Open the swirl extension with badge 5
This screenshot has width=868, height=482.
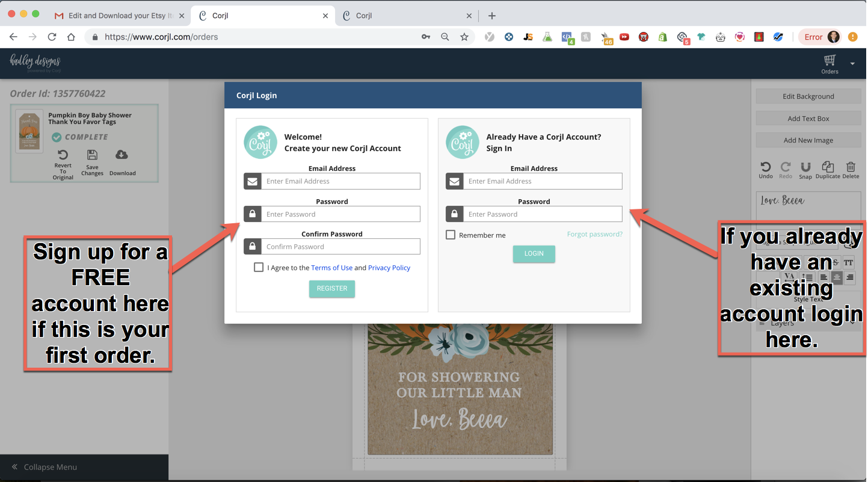(682, 37)
